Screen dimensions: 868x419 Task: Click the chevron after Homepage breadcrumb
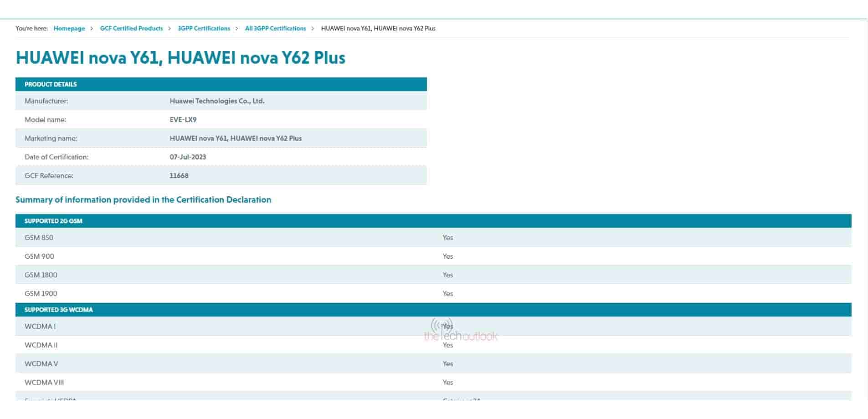pyautogui.click(x=92, y=28)
